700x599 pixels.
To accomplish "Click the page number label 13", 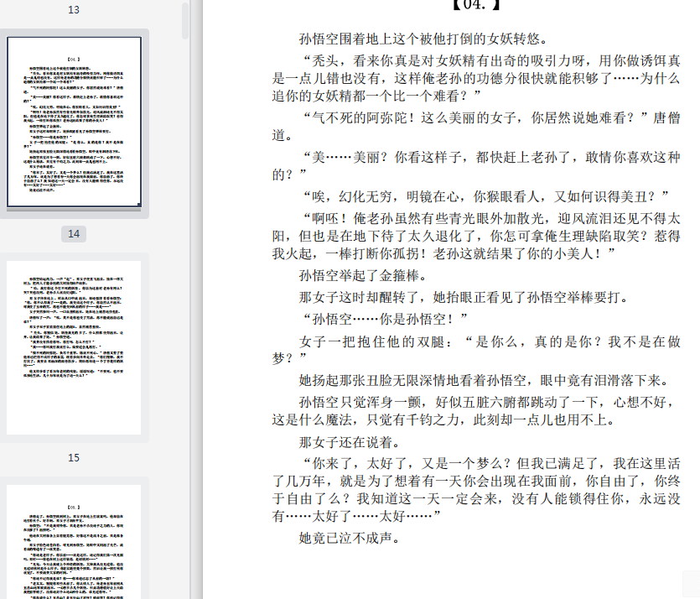I will tap(74, 10).
